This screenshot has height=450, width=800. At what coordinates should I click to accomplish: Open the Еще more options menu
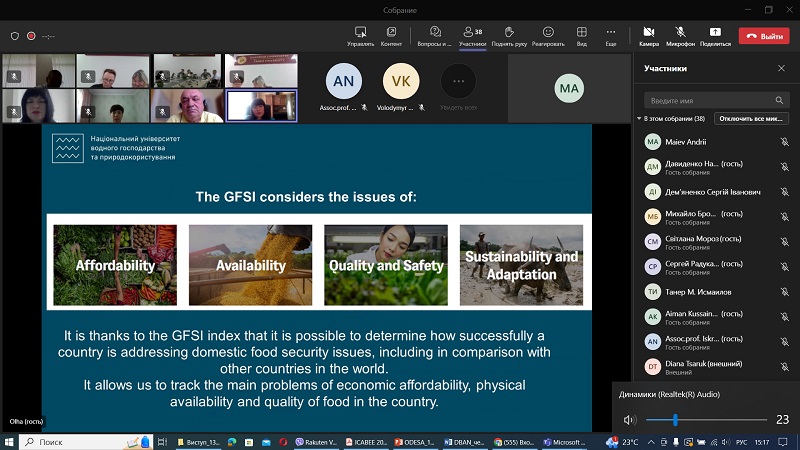610,35
